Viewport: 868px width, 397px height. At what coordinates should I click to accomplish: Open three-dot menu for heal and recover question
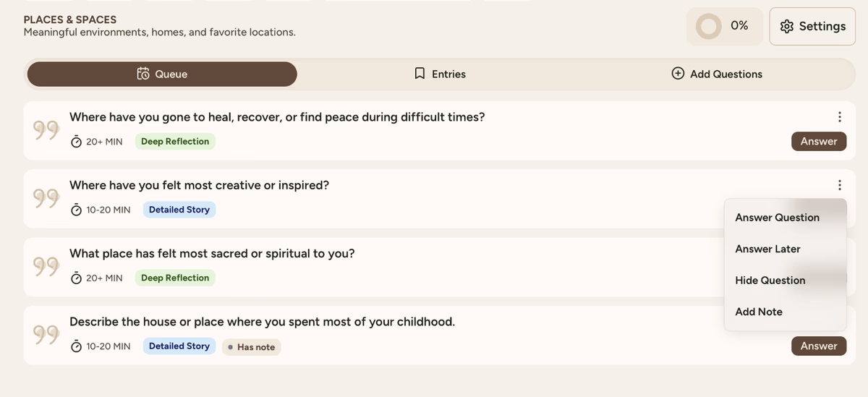tap(839, 117)
